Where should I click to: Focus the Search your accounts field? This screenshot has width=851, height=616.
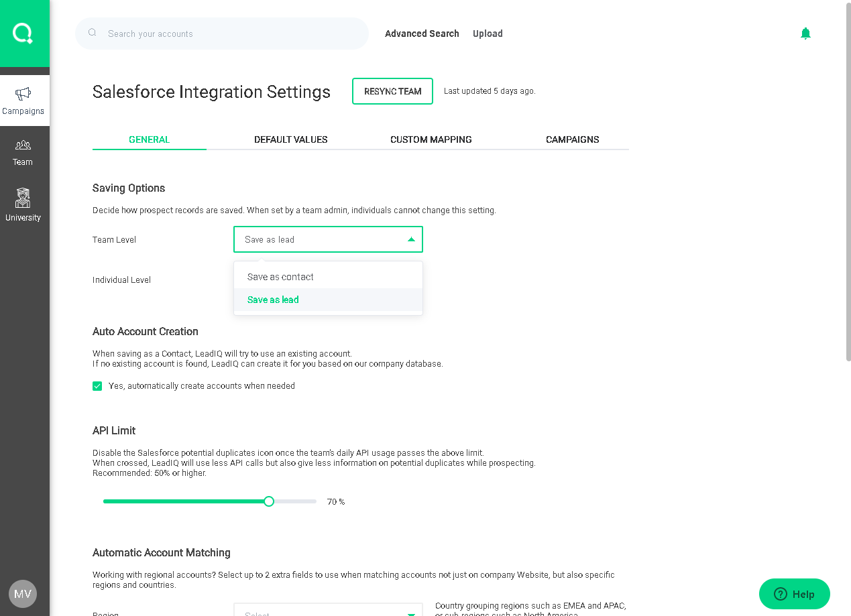tap(228, 34)
